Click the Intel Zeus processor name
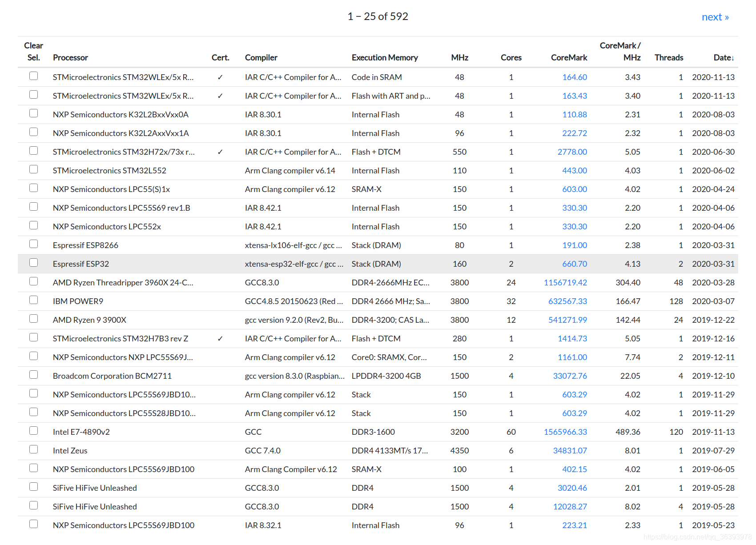Screen dimensions: 756x545 point(70,450)
